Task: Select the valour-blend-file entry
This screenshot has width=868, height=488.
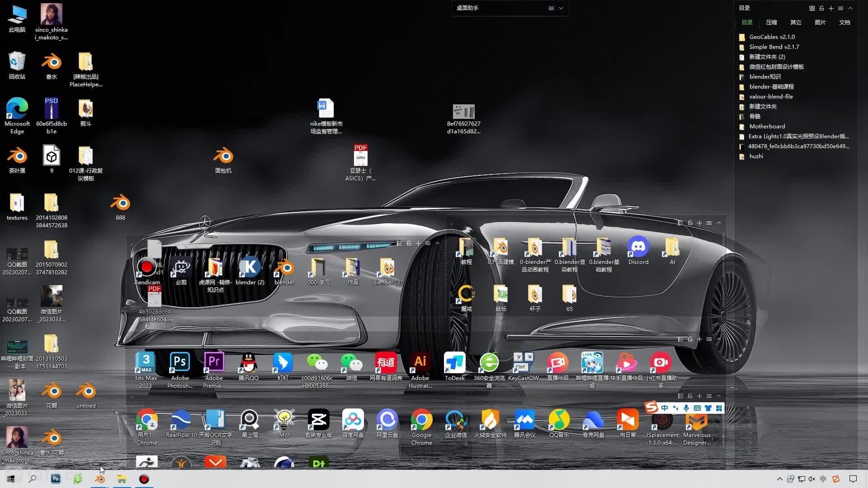Action: click(x=770, y=97)
